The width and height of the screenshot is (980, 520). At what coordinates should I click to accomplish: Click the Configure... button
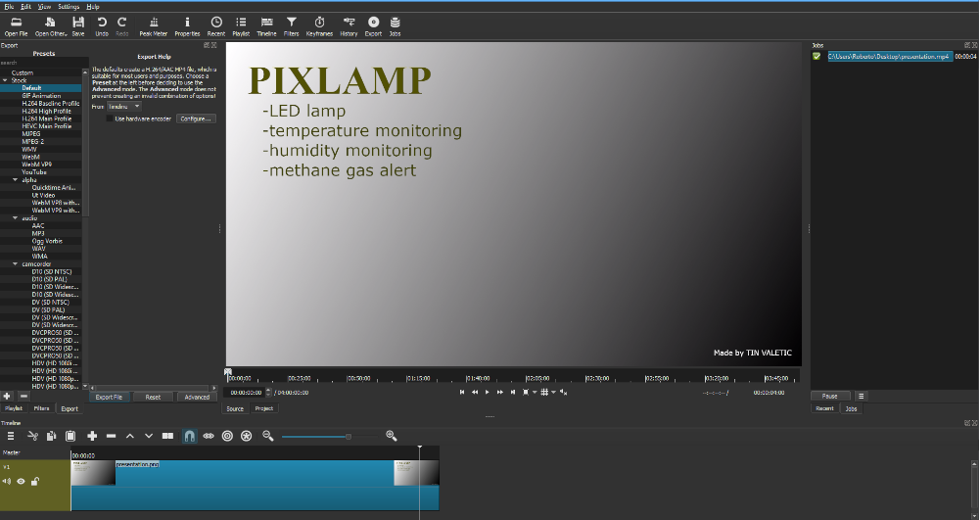coord(196,118)
